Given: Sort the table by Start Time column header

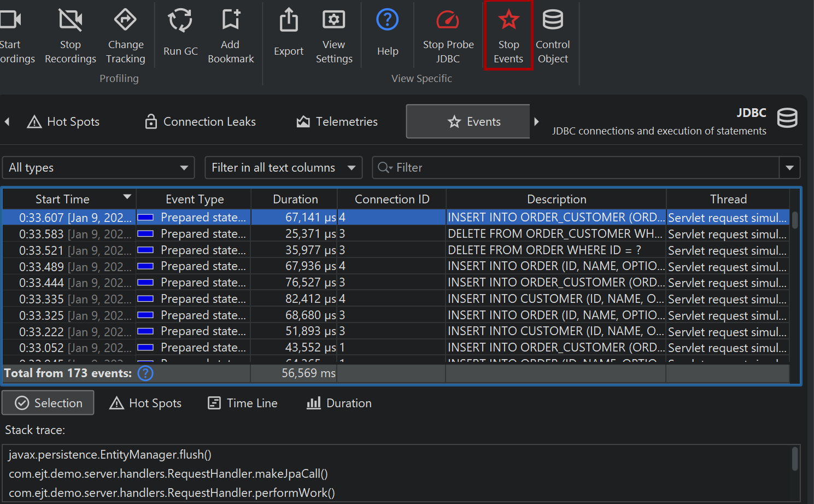Looking at the screenshot, I should click(62, 200).
